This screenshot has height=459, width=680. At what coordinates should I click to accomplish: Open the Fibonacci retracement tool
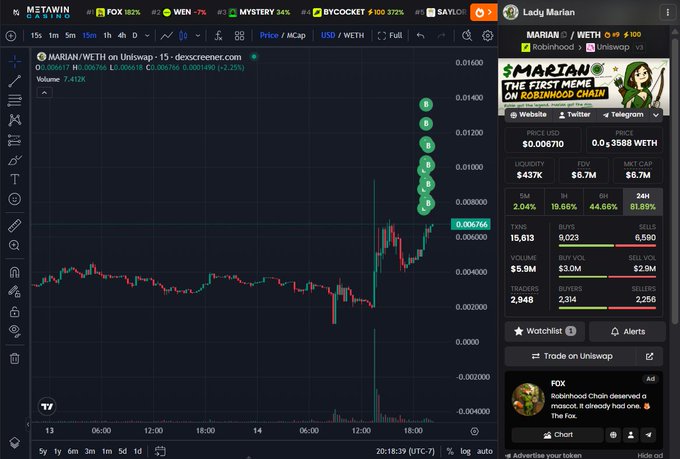pos(15,101)
